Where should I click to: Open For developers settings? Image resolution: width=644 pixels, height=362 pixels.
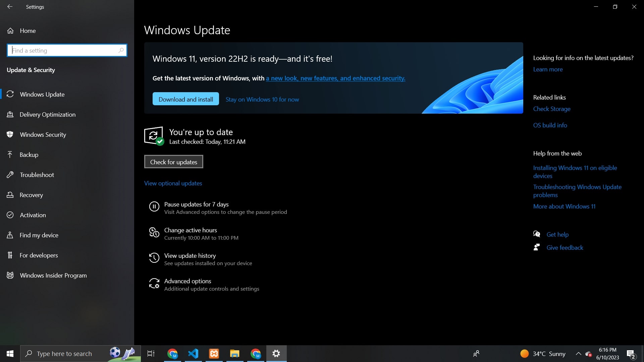(x=67, y=255)
